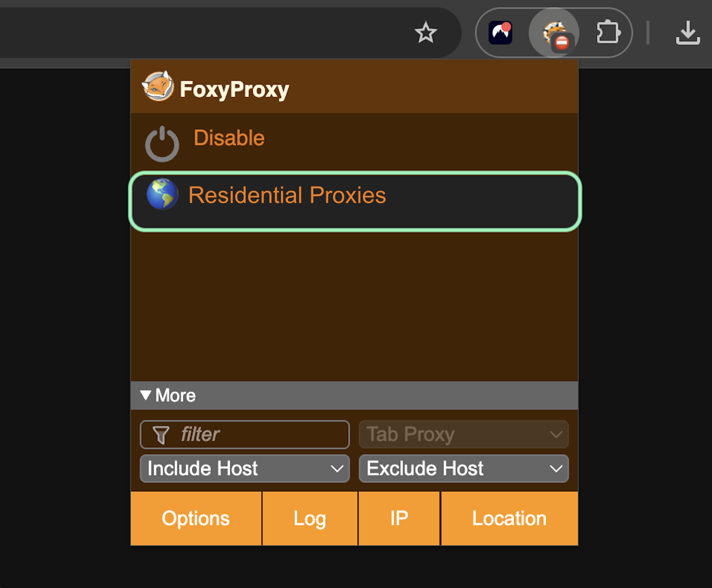Collapse the More section triangle
Screen dimensions: 712x588
pyautogui.click(x=146, y=395)
